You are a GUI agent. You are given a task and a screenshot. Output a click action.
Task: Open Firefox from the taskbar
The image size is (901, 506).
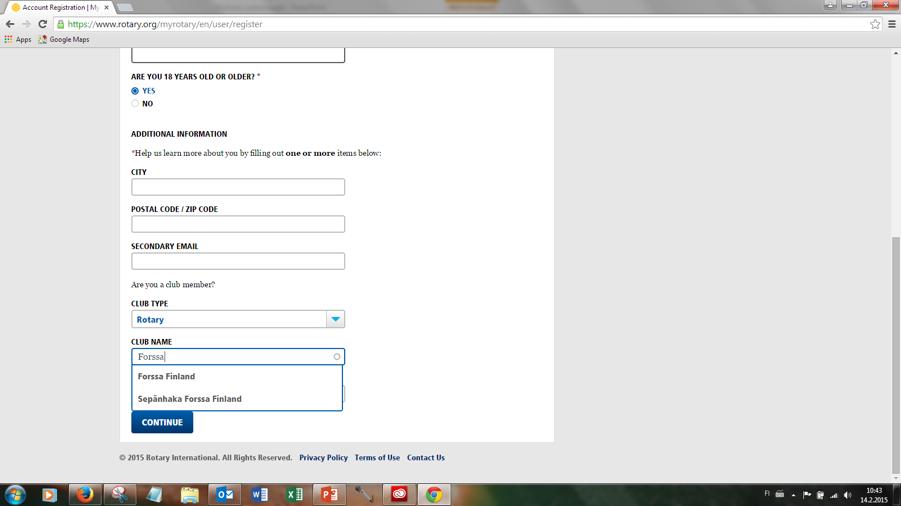[84, 495]
